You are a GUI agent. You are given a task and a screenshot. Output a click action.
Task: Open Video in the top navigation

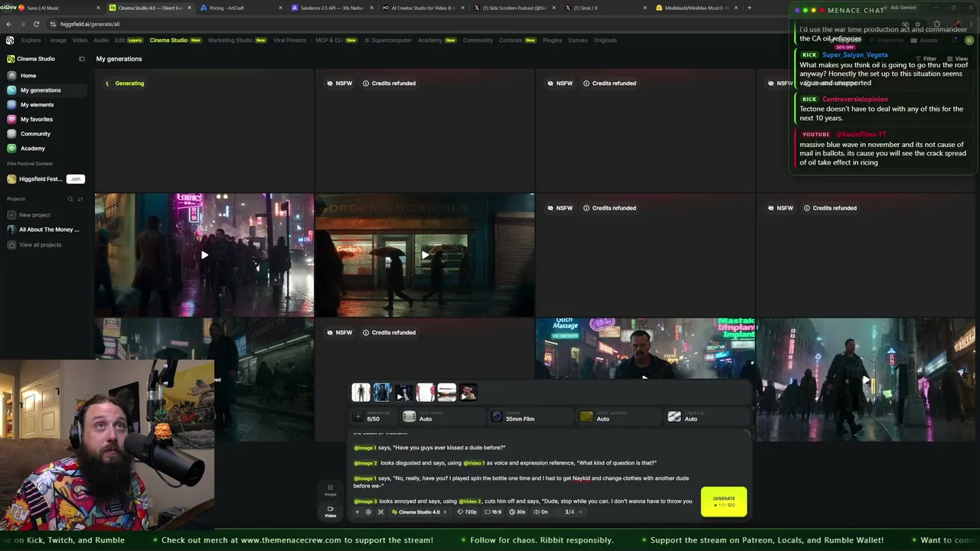pyautogui.click(x=80, y=40)
